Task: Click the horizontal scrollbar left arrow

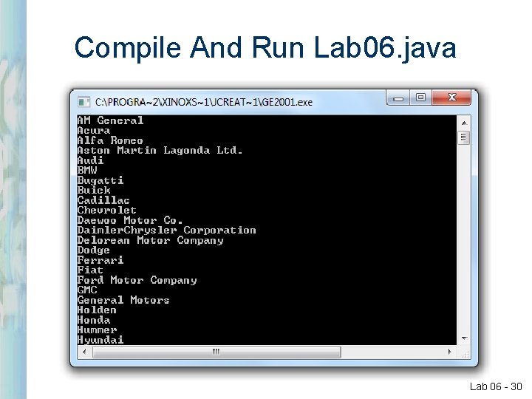Action: (x=84, y=352)
